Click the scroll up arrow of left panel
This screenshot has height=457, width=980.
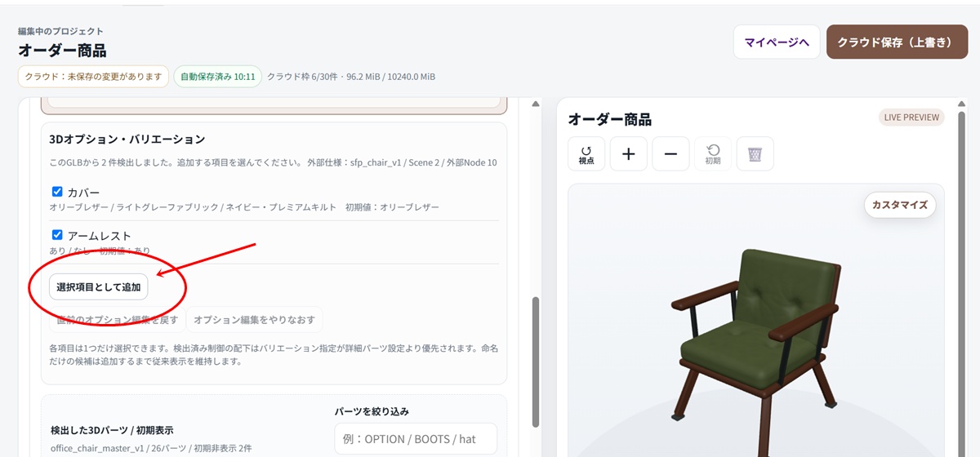click(x=536, y=104)
